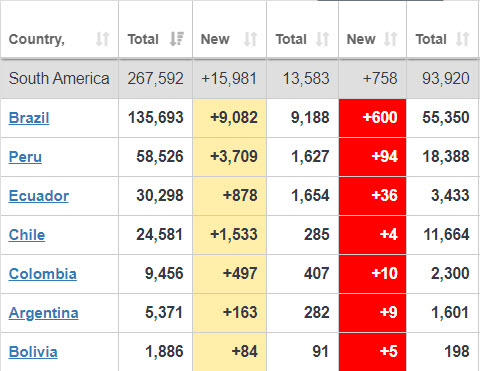Click Brazil's red +600 new deaths cell

(373, 118)
